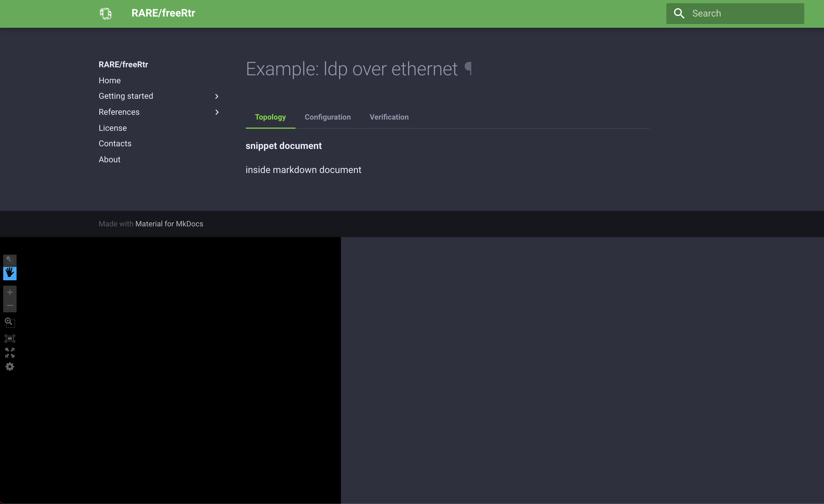Switch to the Configuration tab

tap(327, 117)
